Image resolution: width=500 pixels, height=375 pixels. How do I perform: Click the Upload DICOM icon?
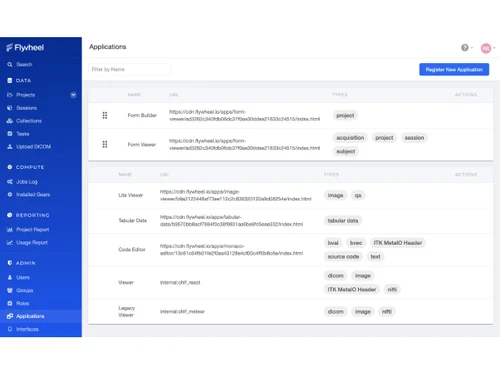pyautogui.click(x=10, y=147)
